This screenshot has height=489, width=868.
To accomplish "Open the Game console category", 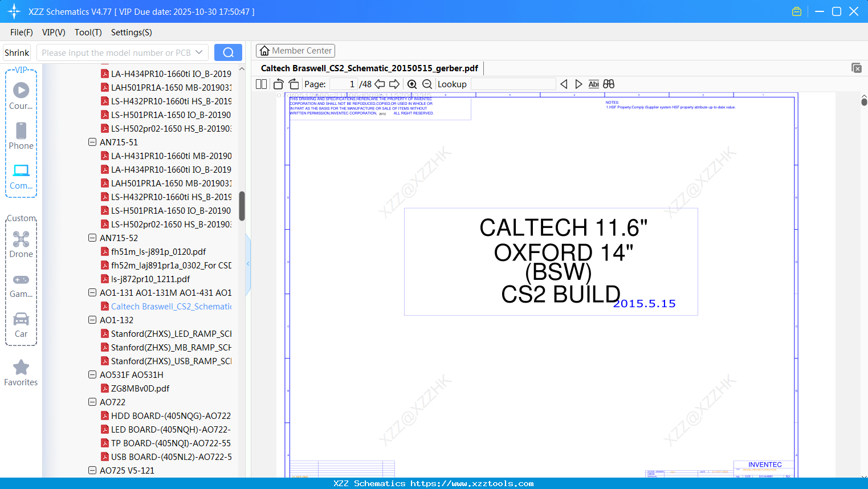I will [21, 280].
